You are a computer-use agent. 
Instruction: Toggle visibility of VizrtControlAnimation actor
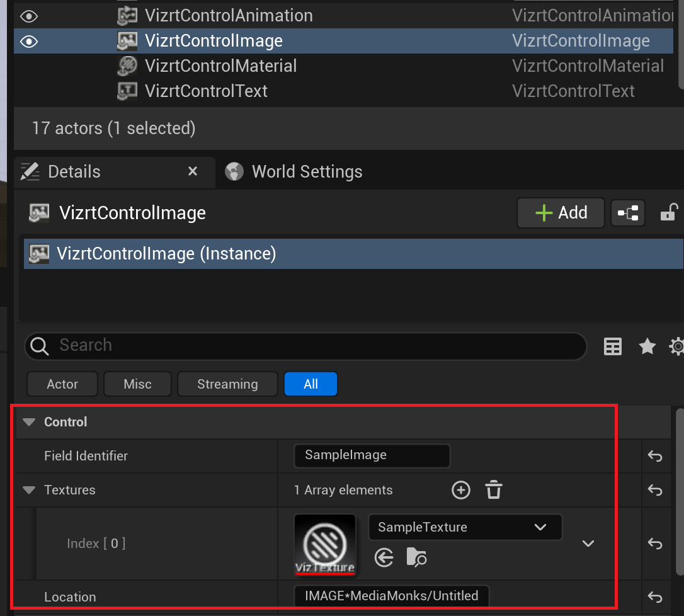[x=29, y=16]
